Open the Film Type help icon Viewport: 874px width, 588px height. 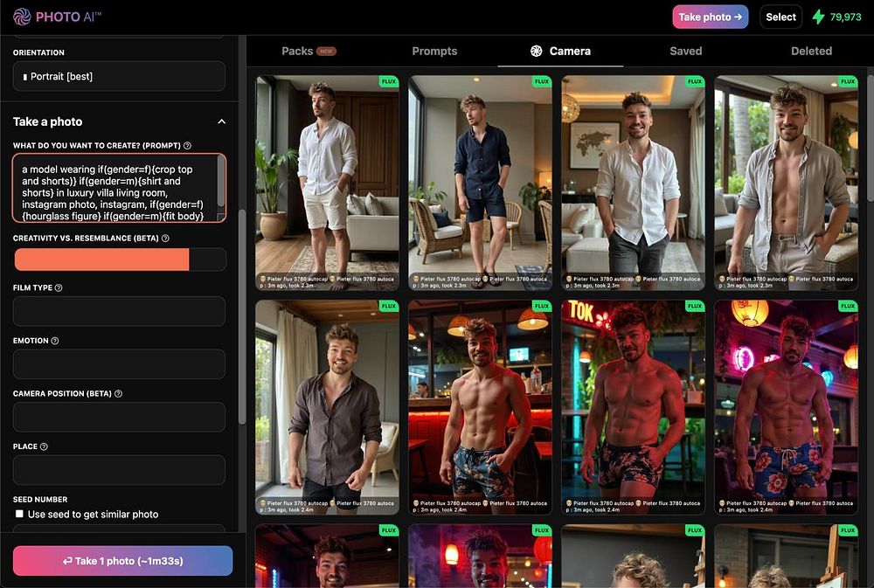59,287
